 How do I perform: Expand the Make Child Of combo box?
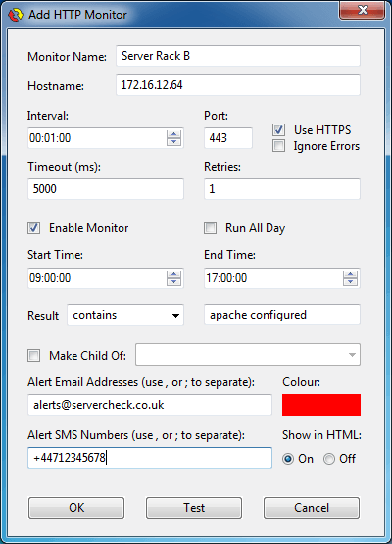click(248, 355)
